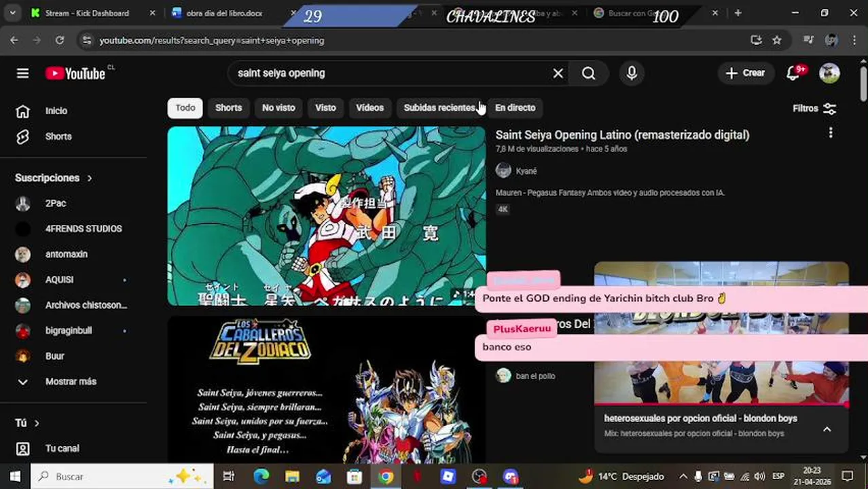Image resolution: width=868 pixels, height=489 pixels.
Task: Open media controls icon in Chrome toolbar
Action: click(x=808, y=41)
